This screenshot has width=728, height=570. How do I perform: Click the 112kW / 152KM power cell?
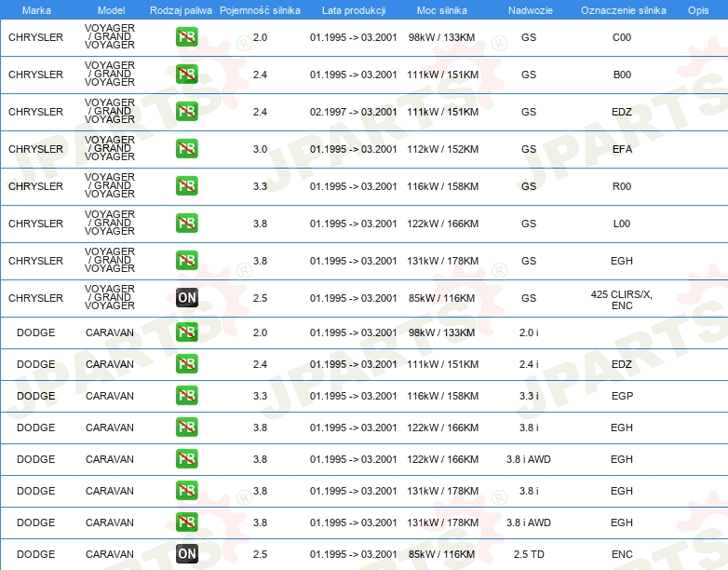tap(442, 149)
